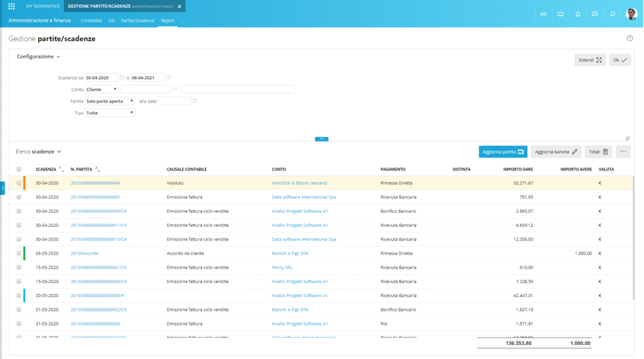Click the Aggiorna partita button
This screenshot has width=644, height=359.
[x=503, y=151]
